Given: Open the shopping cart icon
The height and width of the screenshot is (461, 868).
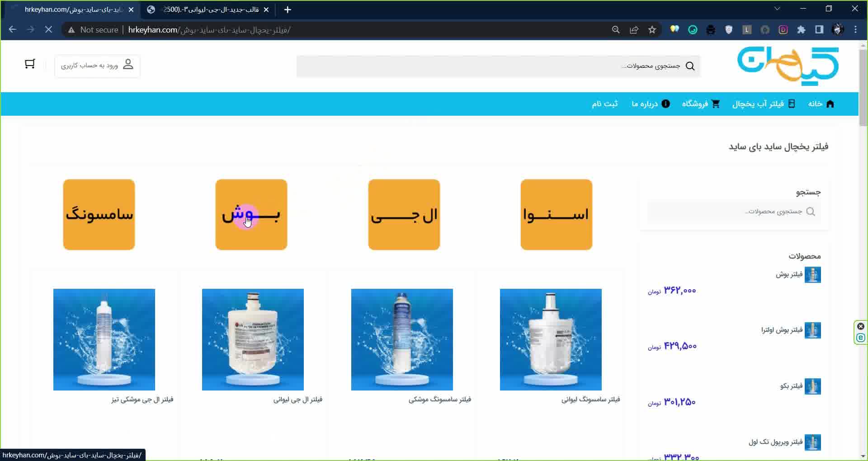Looking at the screenshot, I should [x=30, y=64].
